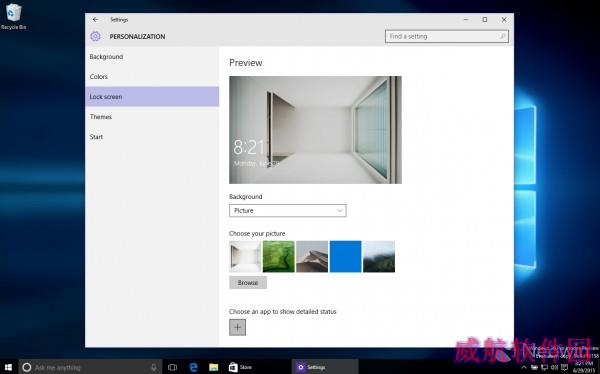
Task: Add an app for detailed status
Action: point(237,327)
